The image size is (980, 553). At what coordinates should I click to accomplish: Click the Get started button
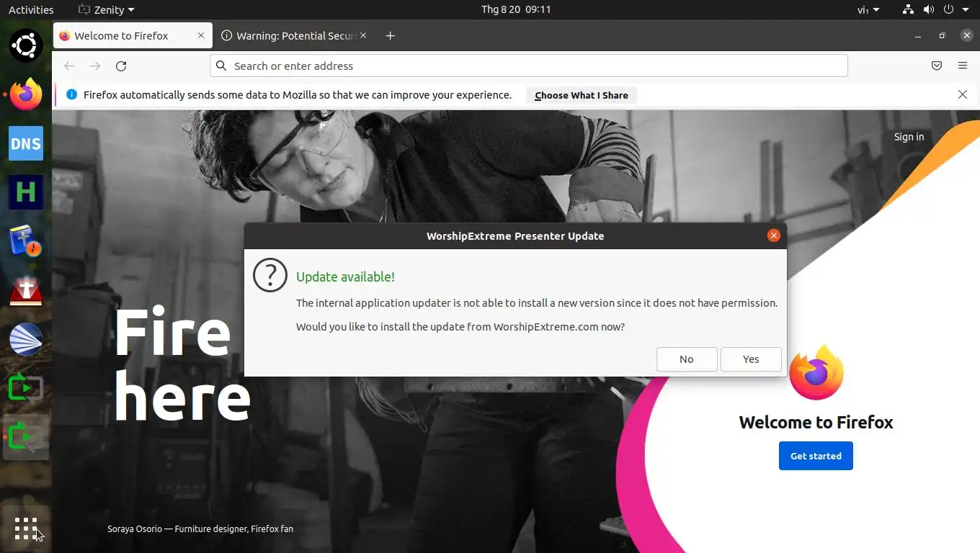(x=816, y=456)
